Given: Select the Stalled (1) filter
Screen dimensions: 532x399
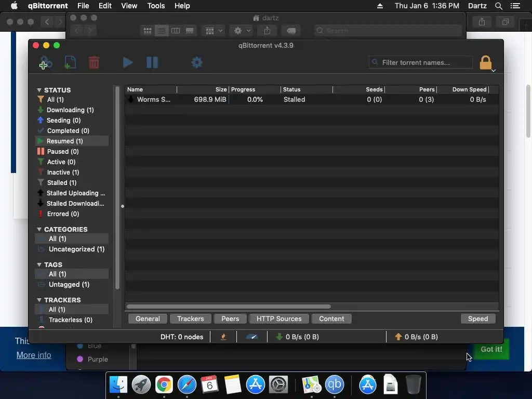Looking at the screenshot, I should click(72, 182).
